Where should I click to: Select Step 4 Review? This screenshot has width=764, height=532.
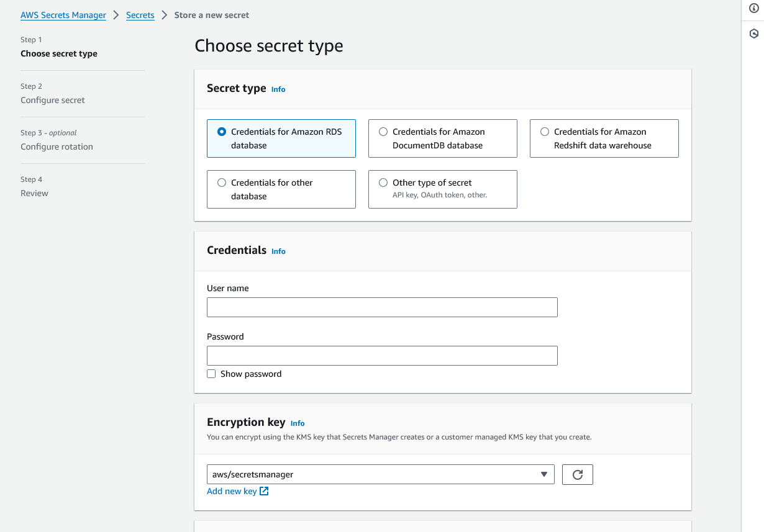34,193
